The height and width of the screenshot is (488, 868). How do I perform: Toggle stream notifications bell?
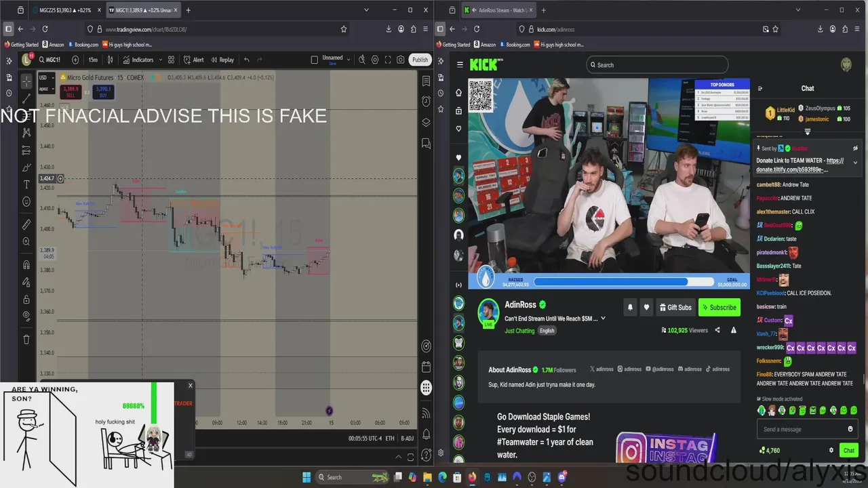(x=630, y=307)
